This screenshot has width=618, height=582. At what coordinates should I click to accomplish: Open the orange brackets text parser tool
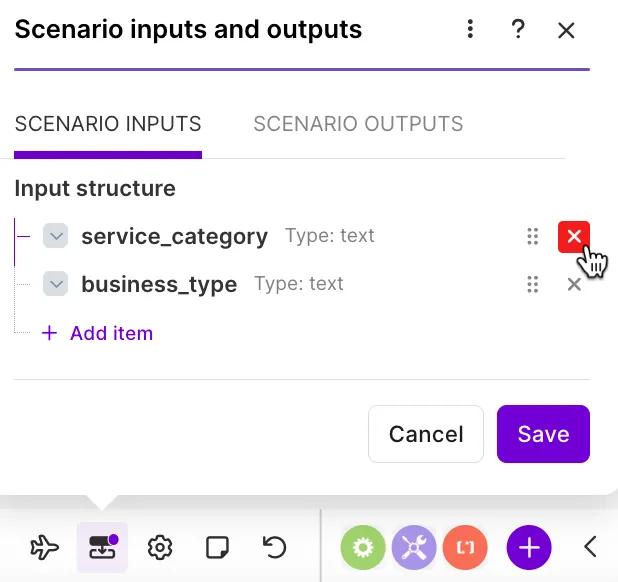click(x=465, y=547)
